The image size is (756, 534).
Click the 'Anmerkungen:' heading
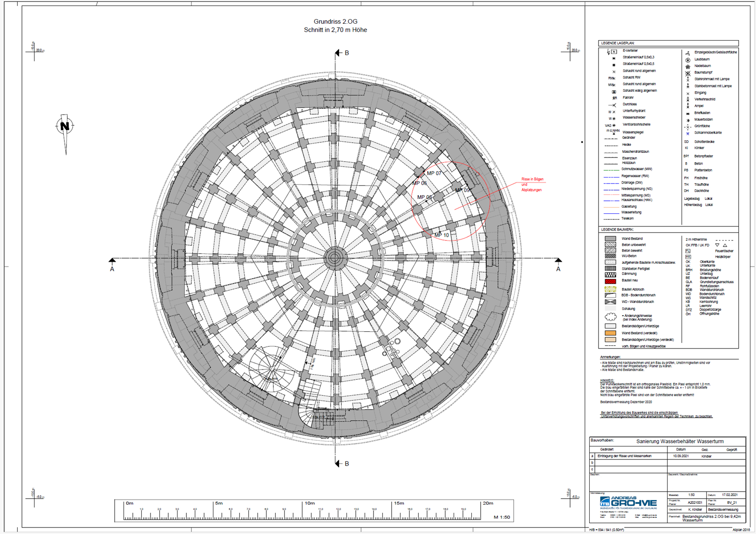click(610, 357)
